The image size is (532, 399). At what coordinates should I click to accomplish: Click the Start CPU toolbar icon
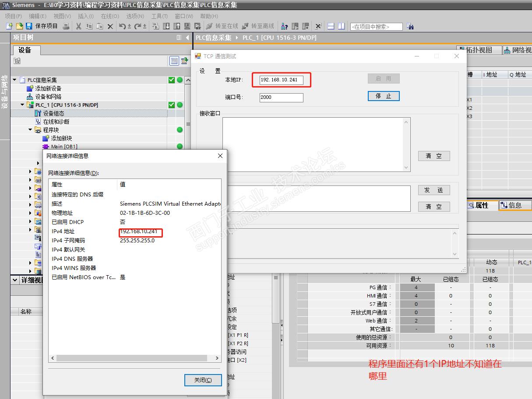click(295, 26)
